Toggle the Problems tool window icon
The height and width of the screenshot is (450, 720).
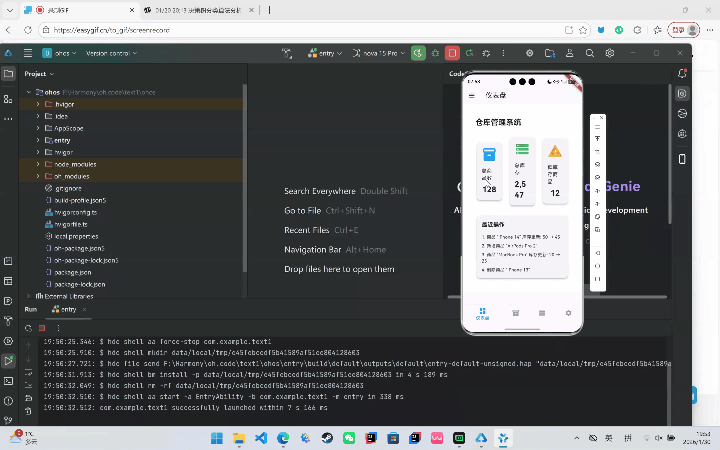coord(8,401)
